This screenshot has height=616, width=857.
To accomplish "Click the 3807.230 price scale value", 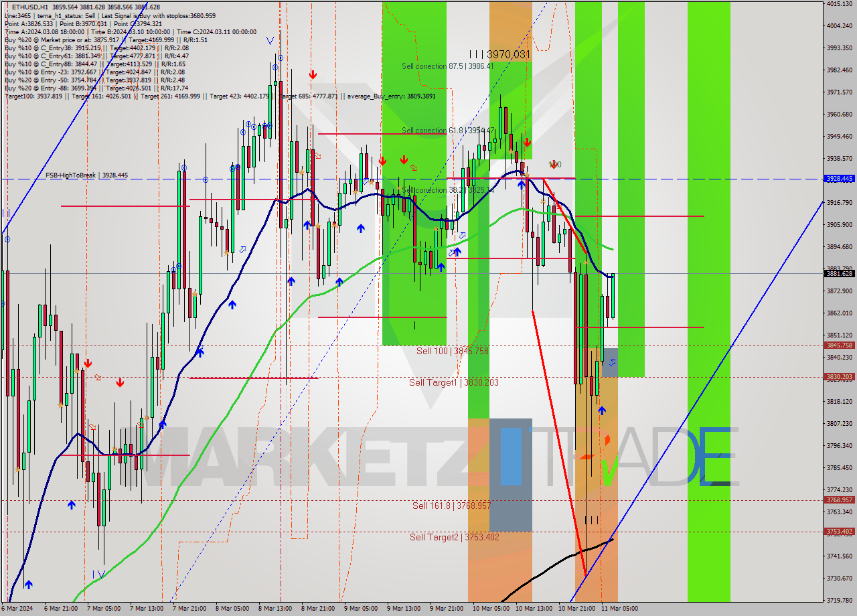I will (x=840, y=424).
